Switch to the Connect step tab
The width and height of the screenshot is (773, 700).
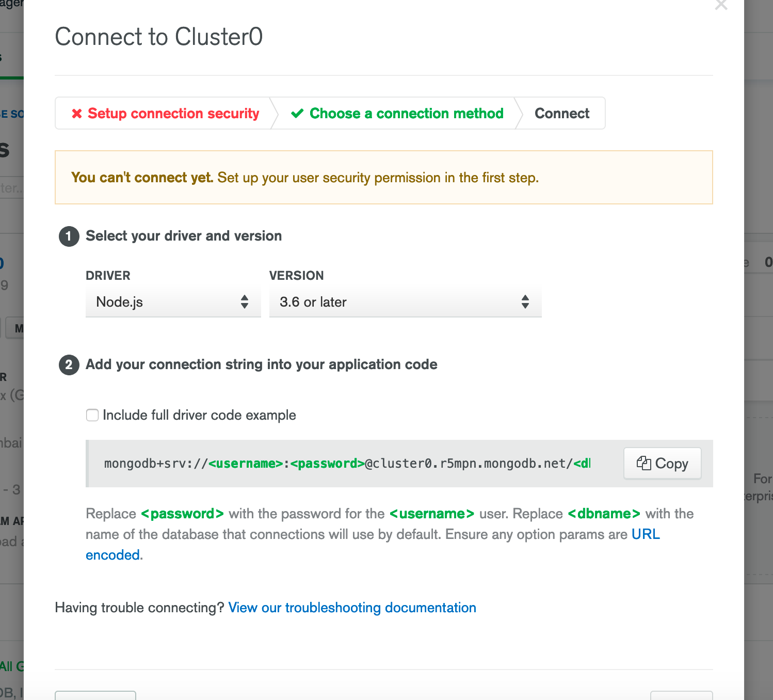562,113
